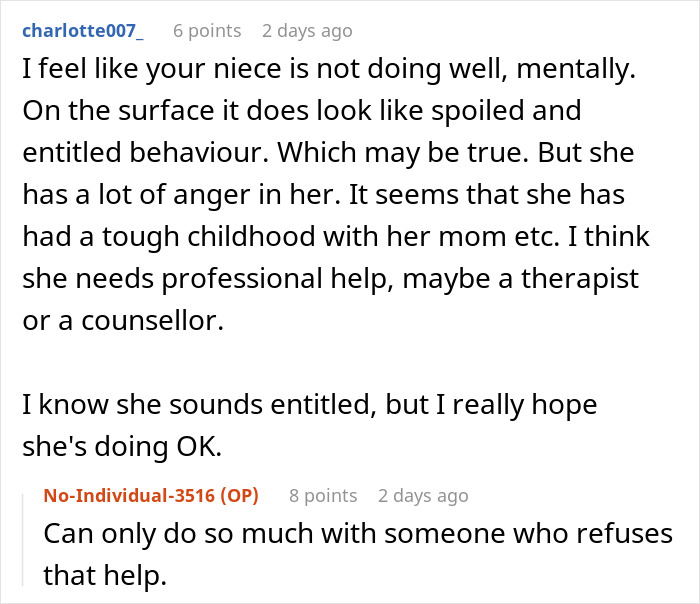Open No-Individual-3516 (OP) profile
Screen dimensions: 700x604
pyautogui.click(x=151, y=496)
